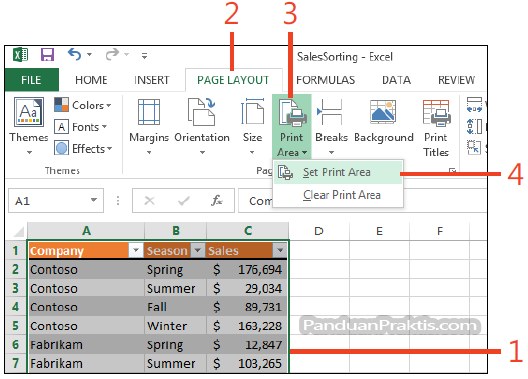Switch to the HOME tab
This screenshot has height=379, width=528.
pyautogui.click(x=91, y=80)
